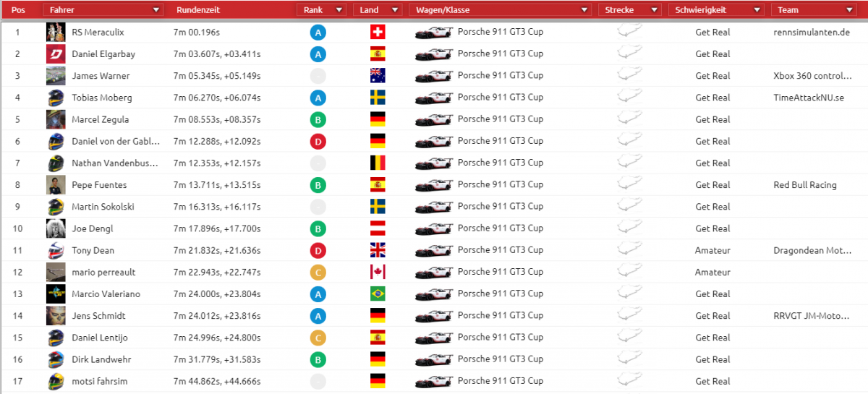Click the Brazilian flag in Marcio Valeriano's row
The width and height of the screenshot is (868, 394).
(378, 294)
